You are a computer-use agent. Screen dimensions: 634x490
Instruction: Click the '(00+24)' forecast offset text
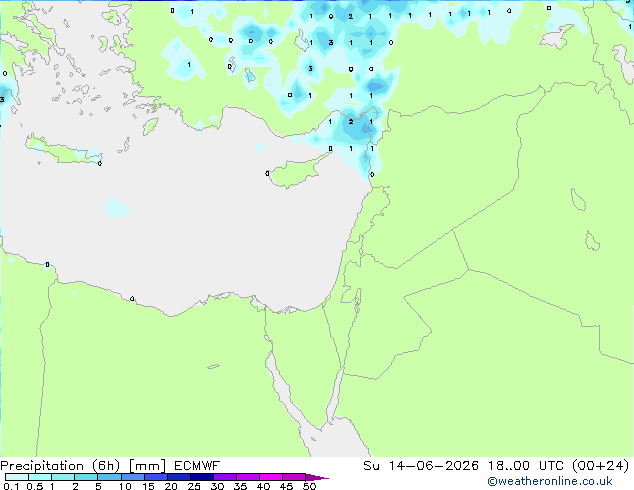tap(601, 466)
